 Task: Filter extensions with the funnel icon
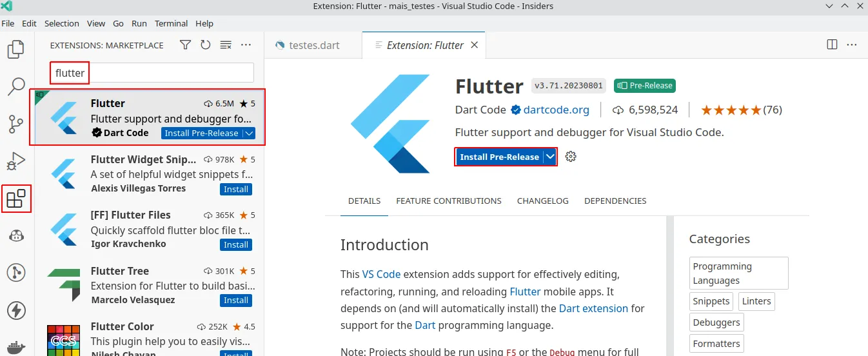pyautogui.click(x=185, y=45)
